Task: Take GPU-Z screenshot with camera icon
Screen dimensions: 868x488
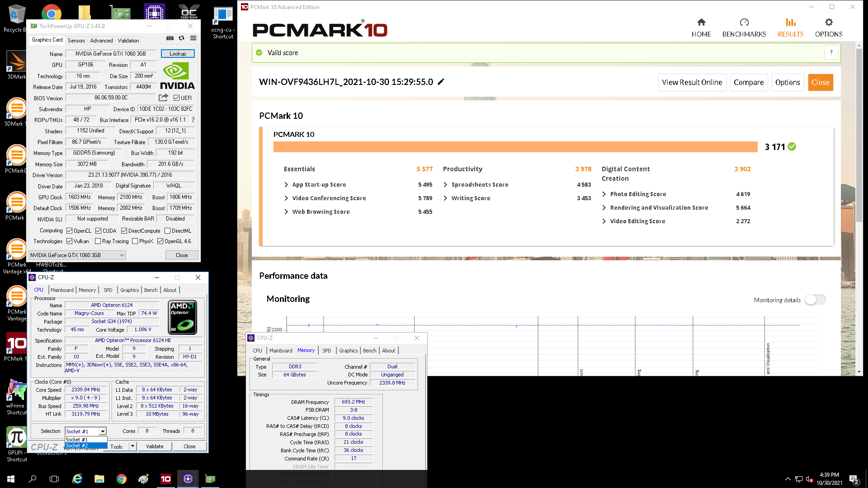Action: pos(170,38)
